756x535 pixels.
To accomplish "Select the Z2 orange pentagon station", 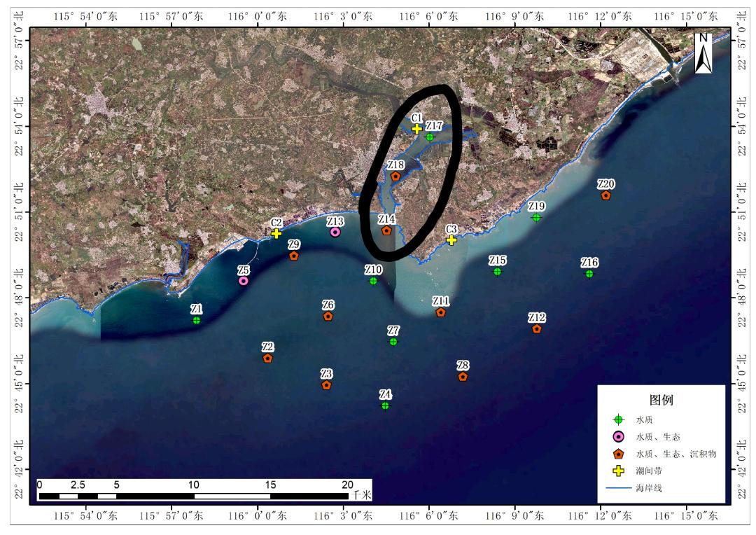I will pyautogui.click(x=267, y=359).
